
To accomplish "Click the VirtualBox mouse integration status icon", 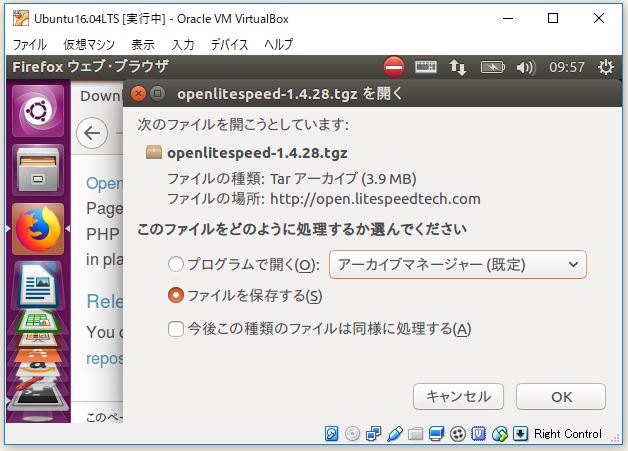I will pos(499,433).
